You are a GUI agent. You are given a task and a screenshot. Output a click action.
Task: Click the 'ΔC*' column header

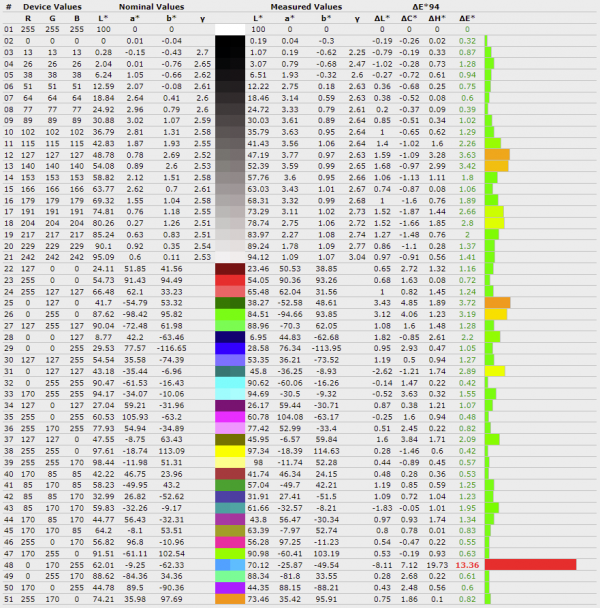(x=409, y=18)
